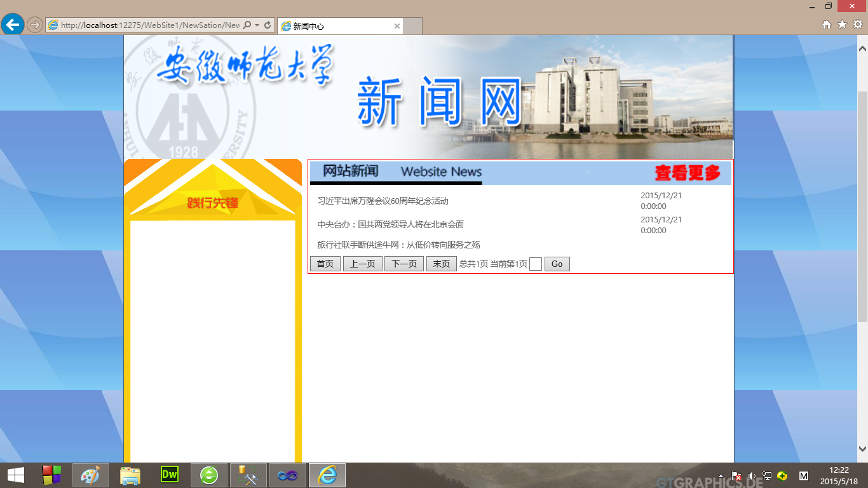Image resolution: width=868 pixels, height=488 pixels.
Task: Open news item 中央台办:国共两党领导人将在北京会面
Action: coord(390,224)
